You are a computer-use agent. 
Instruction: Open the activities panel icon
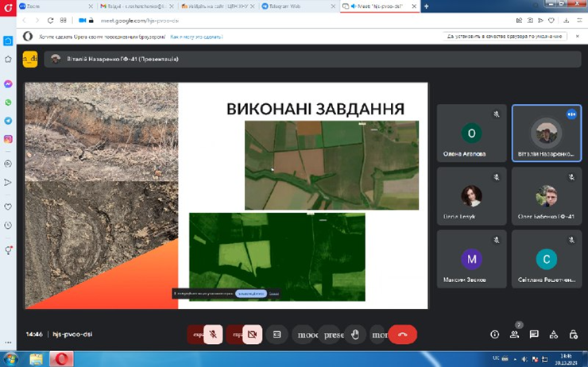(554, 334)
